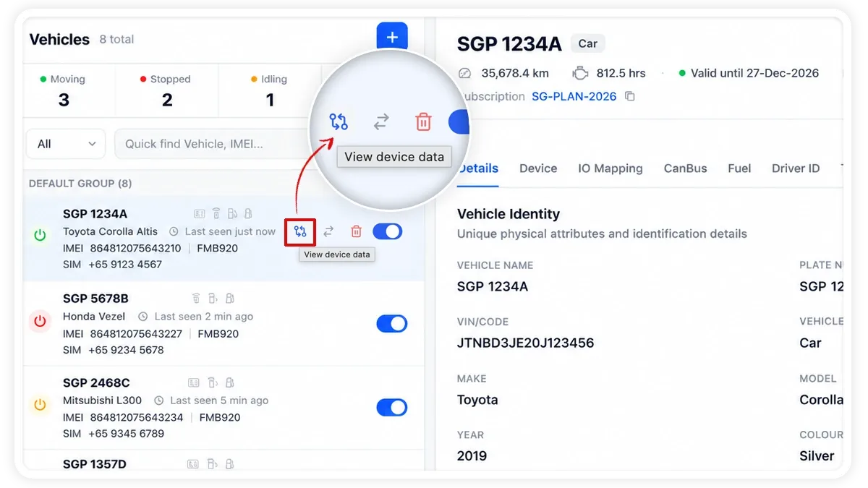Select the SGP 5678B vehicle row title

[x=95, y=299]
